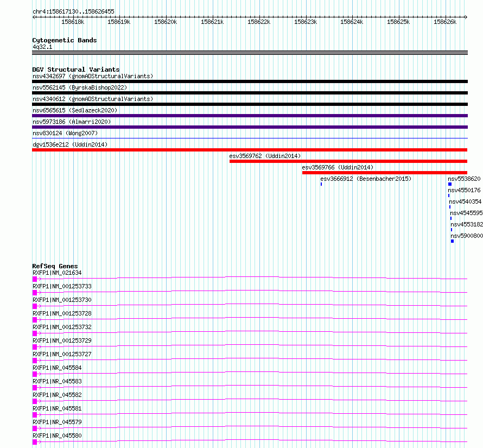Image resolution: width=483 pixels, height=448 pixels.
Task: Click the nsv4540354 variant label
Action: tap(465, 201)
